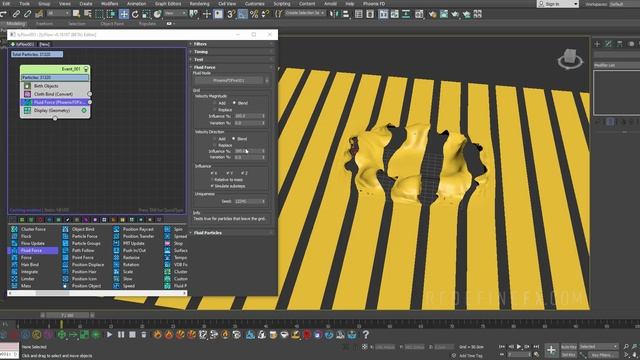Click the PhoenixFD fluid node picker button
The height and width of the screenshot is (360, 640).
pyautogui.click(x=229, y=81)
